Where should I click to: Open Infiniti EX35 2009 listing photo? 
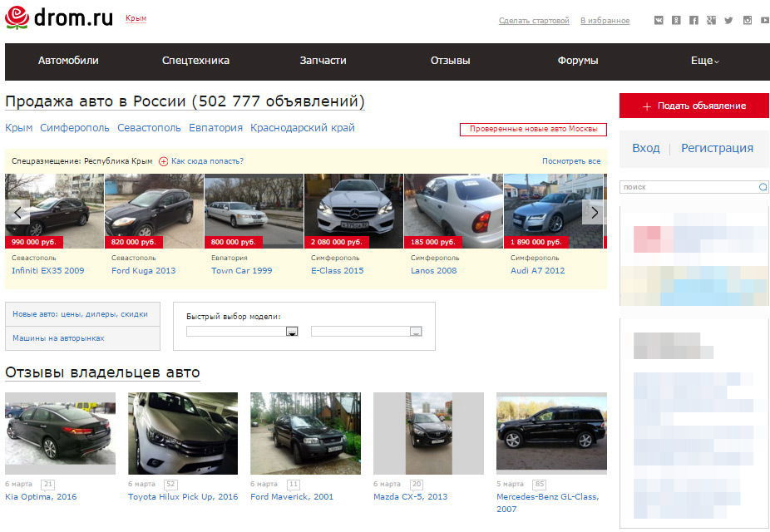(55, 211)
